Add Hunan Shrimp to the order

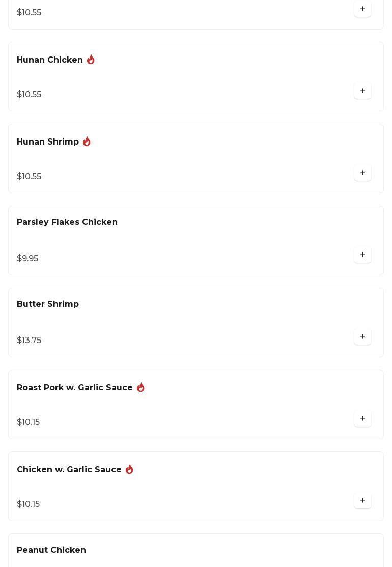click(x=362, y=173)
